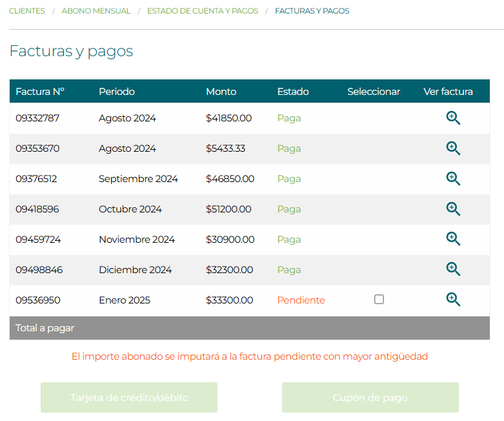The image size is (504, 421).
Task: Open Diciembre 2024 invoice magnifier icon
Action: [453, 270]
